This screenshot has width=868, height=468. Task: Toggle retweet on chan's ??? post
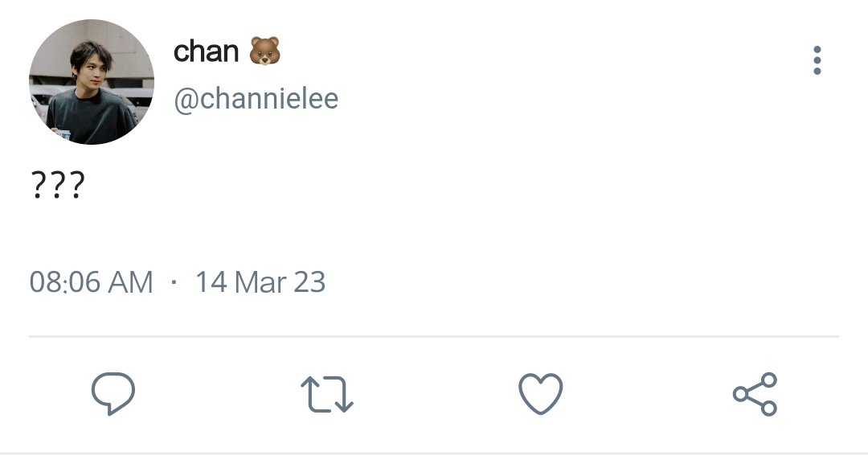click(x=326, y=394)
